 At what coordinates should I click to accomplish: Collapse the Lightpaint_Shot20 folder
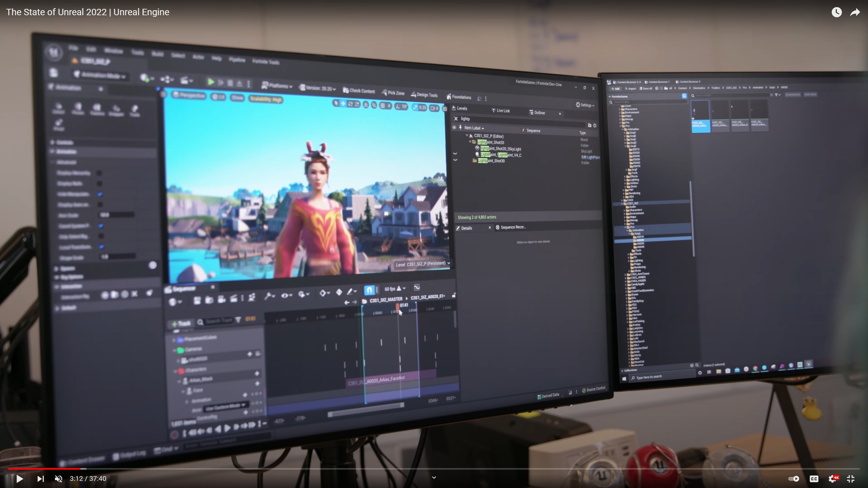tap(470, 142)
